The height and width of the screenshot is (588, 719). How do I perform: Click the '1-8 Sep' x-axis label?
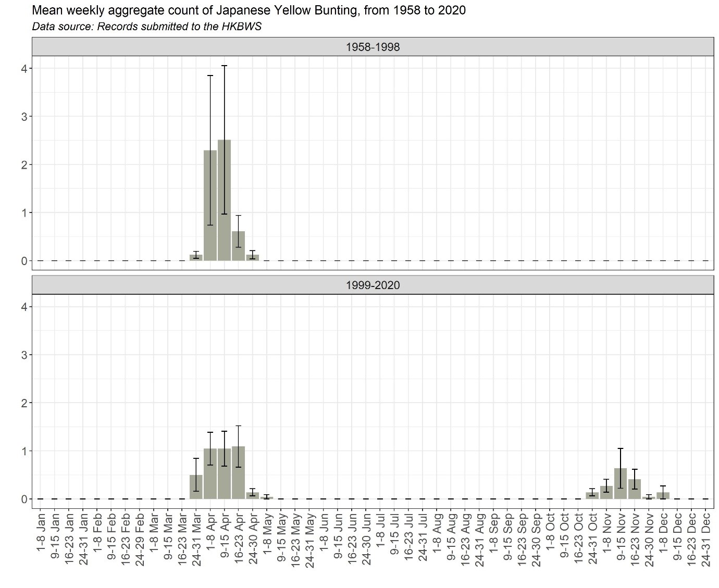pyautogui.click(x=493, y=532)
